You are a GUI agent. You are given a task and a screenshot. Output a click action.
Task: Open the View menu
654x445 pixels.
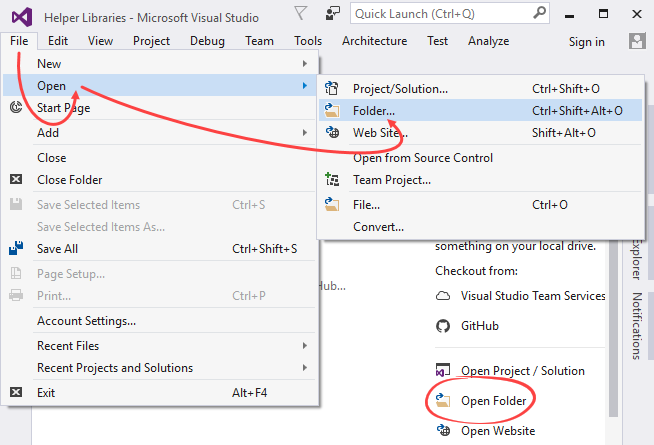[100, 41]
